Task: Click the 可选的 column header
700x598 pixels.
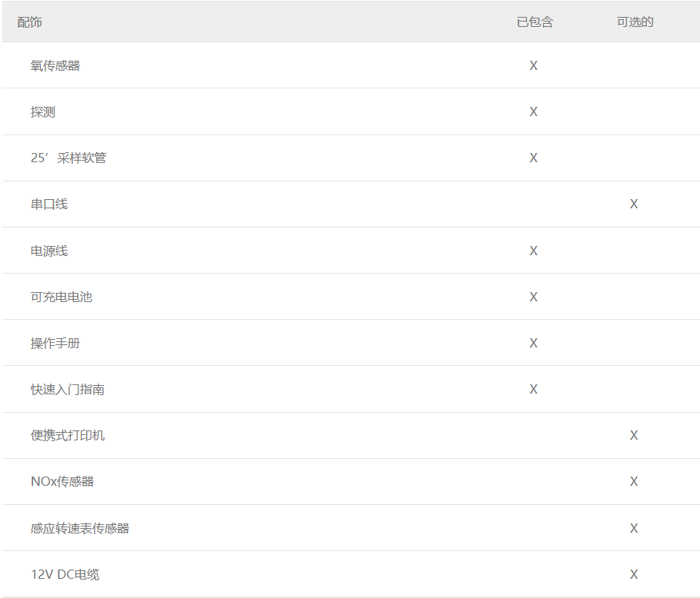Action: point(635,22)
